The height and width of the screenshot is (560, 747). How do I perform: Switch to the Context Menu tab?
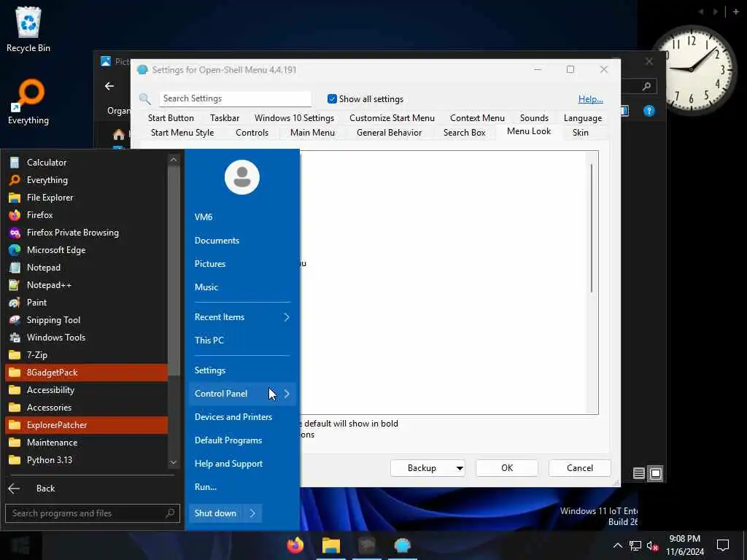coord(477,118)
